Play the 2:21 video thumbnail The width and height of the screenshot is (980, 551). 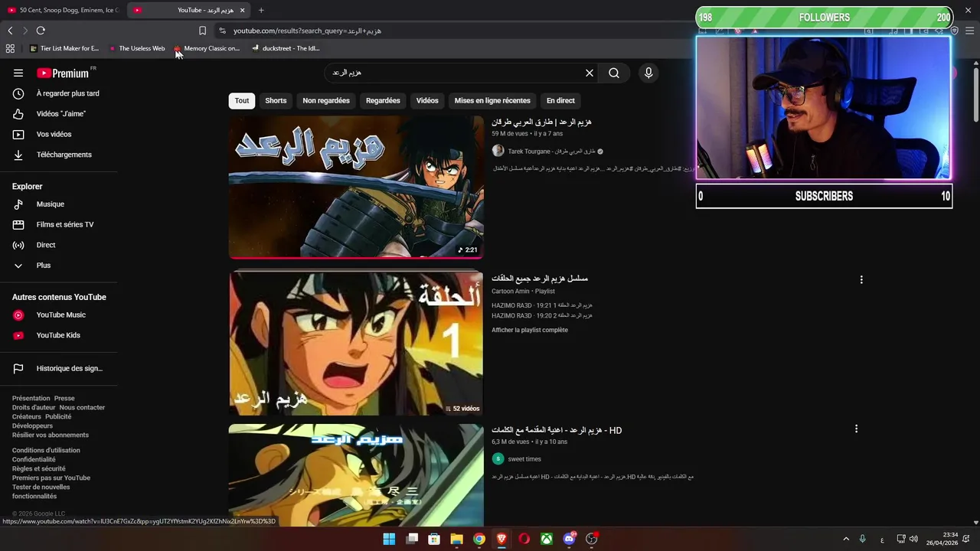356,187
